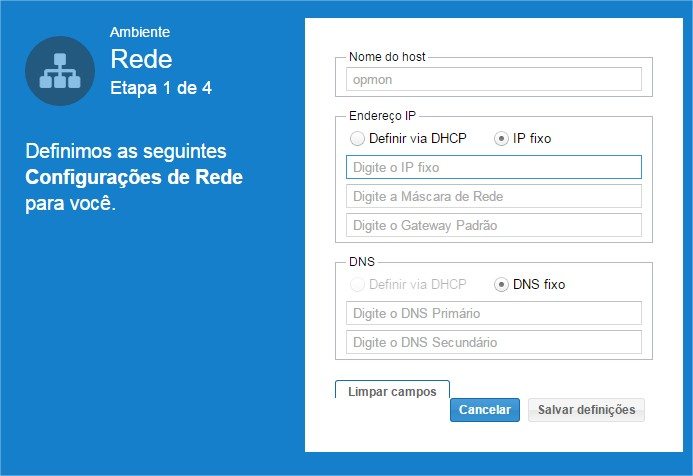Click the DNS Primário input field
The image size is (693, 476).
coord(493,313)
